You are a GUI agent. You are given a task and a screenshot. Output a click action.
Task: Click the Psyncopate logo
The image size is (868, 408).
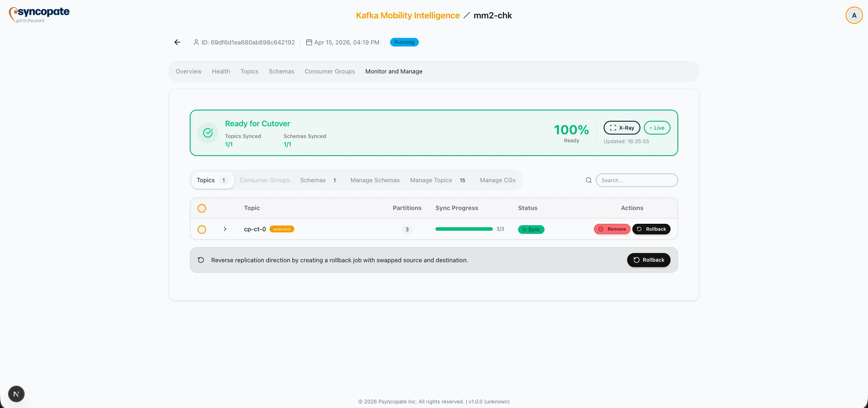click(x=39, y=15)
